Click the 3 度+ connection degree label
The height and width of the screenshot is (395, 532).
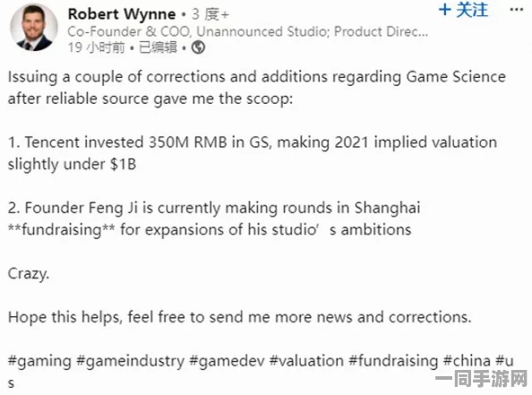pos(210,14)
